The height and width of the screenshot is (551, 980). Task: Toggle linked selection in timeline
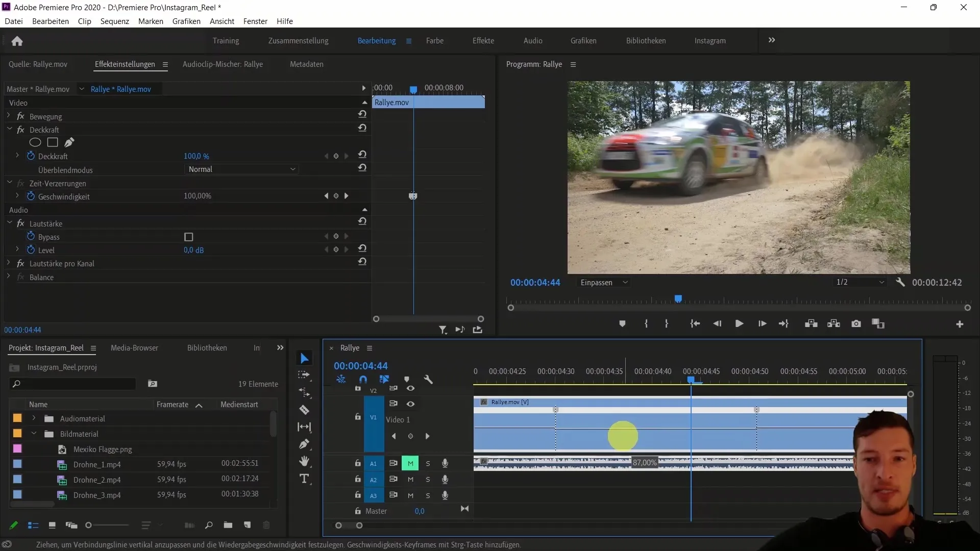tap(384, 380)
